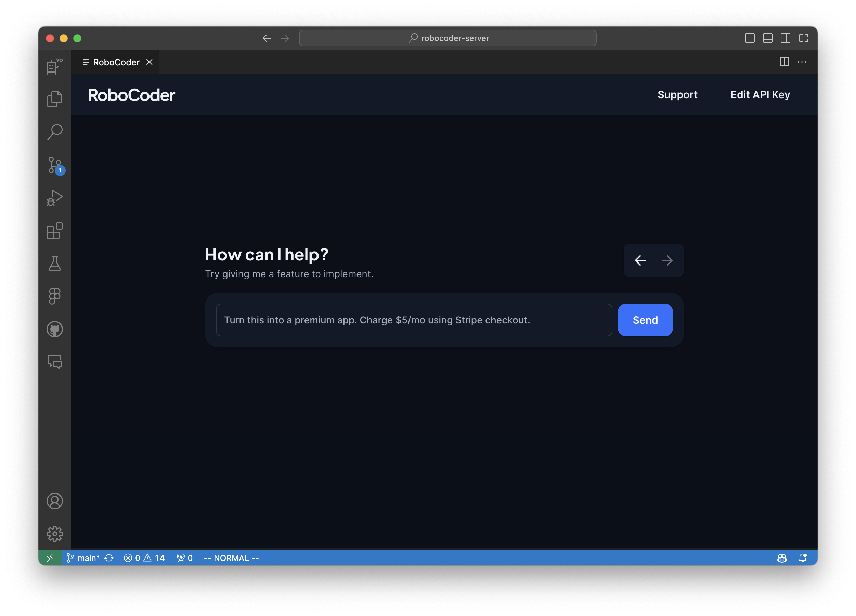
Task: Open the Figma sidebar view
Action: 54,296
